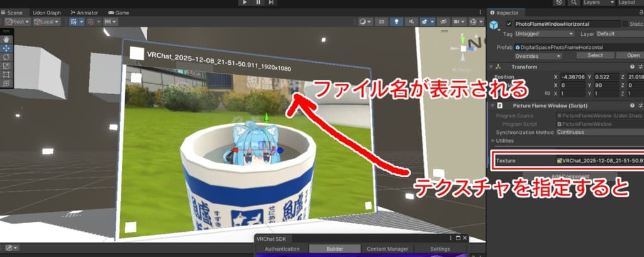The height and width of the screenshot is (257, 644).
Task: Toggle scale constrain proportions link icon
Action: pos(547,94)
